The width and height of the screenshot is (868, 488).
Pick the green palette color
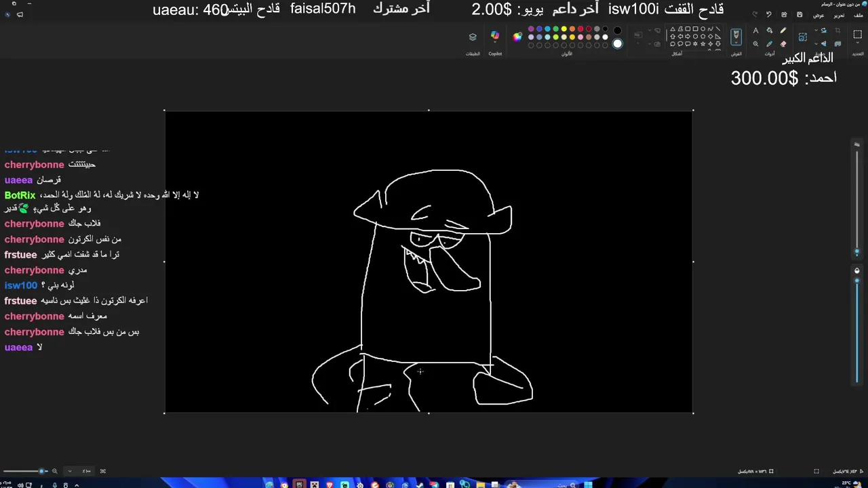coord(556,28)
